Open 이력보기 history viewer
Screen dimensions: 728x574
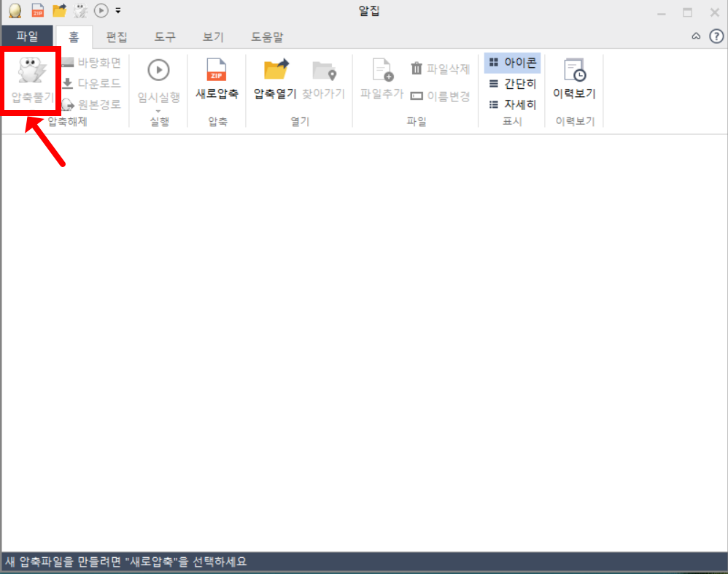[x=574, y=79]
